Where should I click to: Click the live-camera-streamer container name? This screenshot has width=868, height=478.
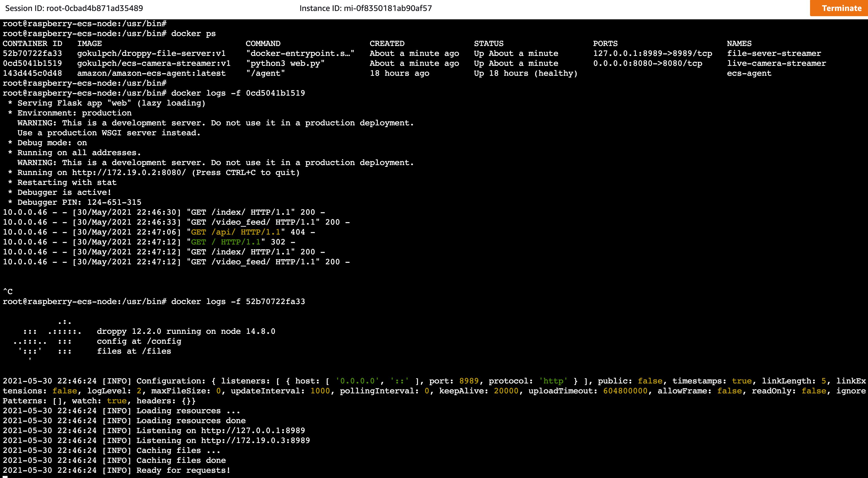[x=776, y=63]
